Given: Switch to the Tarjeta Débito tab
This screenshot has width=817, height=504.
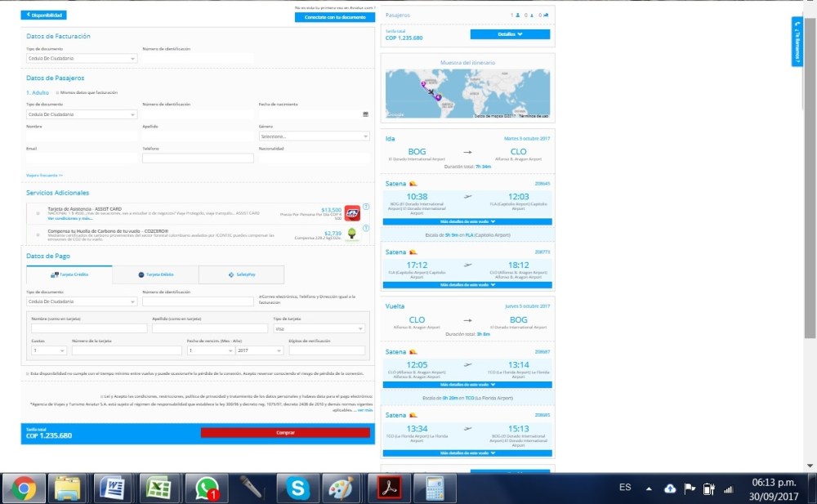Looking at the screenshot, I should pyautogui.click(x=155, y=275).
